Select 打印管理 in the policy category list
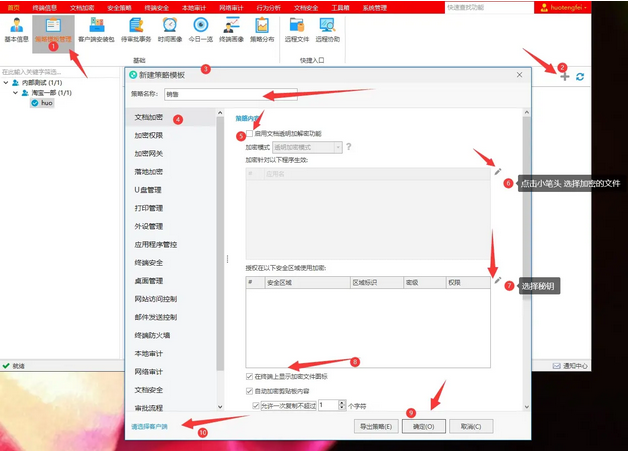 click(x=149, y=208)
